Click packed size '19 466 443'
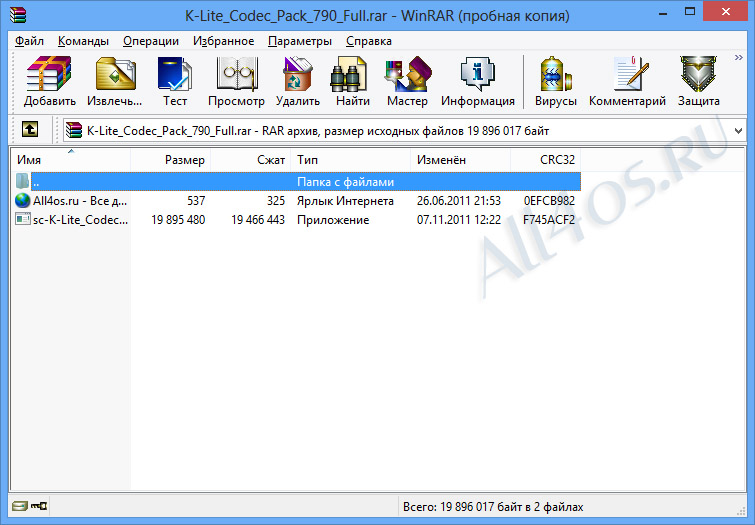This screenshot has height=525, width=755. (x=258, y=220)
